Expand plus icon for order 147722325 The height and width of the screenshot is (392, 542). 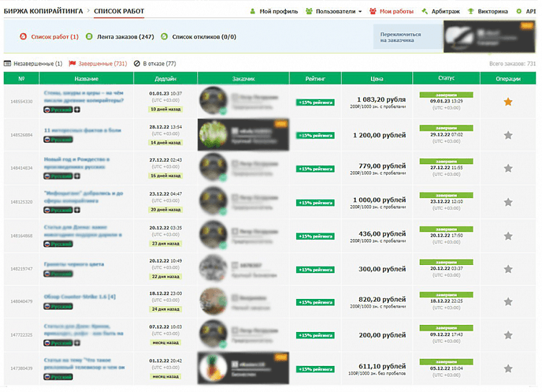click(x=77, y=343)
